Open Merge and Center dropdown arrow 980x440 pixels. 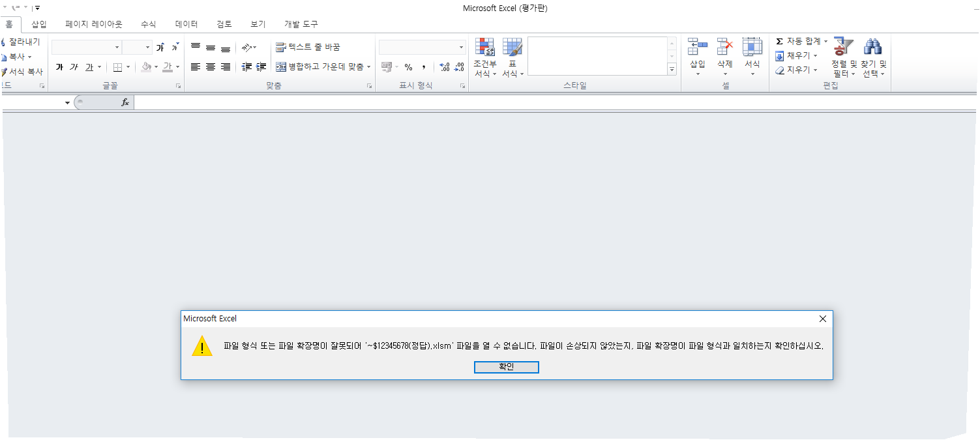pos(368,67)
